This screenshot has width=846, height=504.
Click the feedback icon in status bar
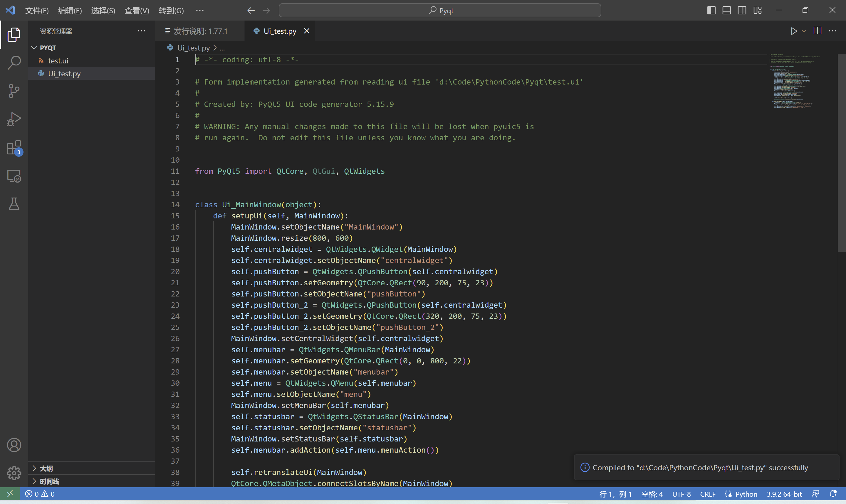coord(815,494)
